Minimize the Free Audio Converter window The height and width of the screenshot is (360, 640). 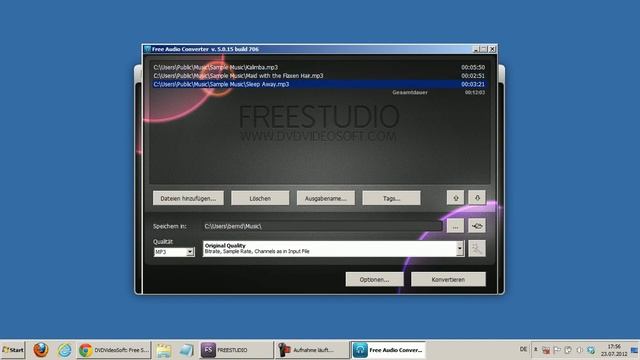coord(476,49)
